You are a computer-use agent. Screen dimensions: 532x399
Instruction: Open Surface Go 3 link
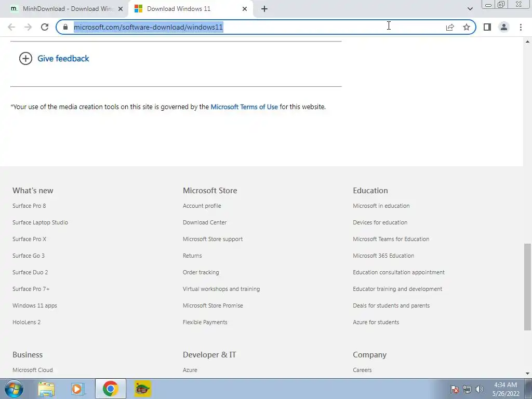tap(29, 256)
